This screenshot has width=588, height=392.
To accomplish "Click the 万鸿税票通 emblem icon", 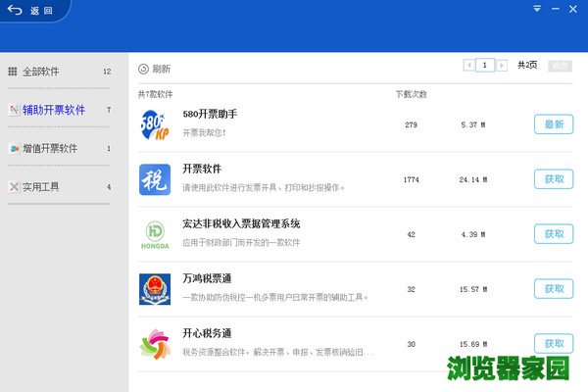I will click(x=155, y=289).
